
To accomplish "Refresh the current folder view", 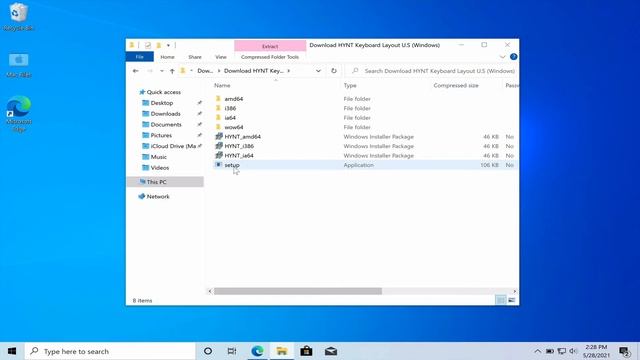I will pyautogui.click(x=334, y=71).
